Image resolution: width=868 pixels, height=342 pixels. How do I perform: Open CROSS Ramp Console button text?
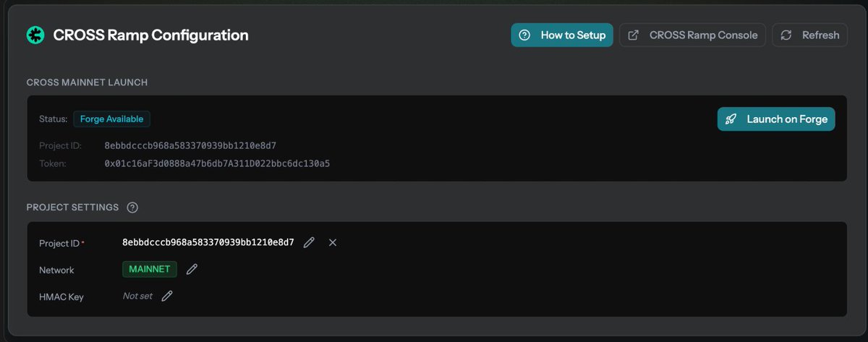pyautogui.click(x=703, y=35)
